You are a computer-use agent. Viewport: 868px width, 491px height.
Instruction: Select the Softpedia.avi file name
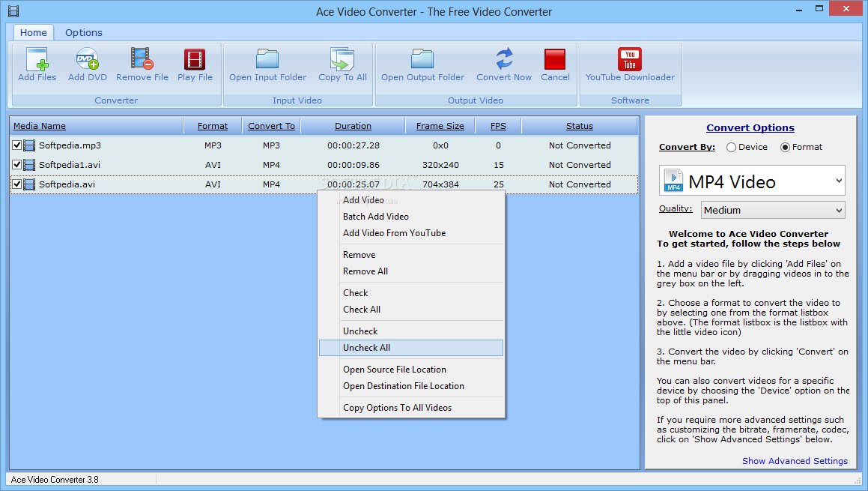67,184
